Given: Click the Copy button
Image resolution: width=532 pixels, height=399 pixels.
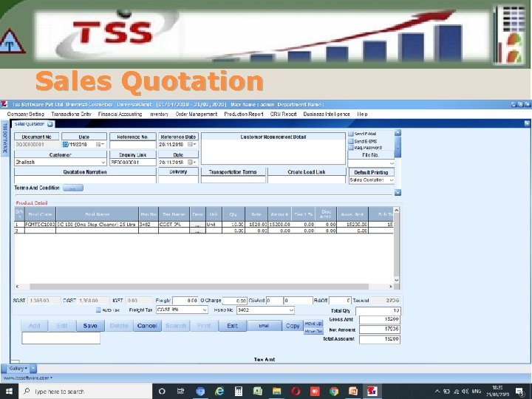Looking at the screenshot, I should click(x=293, y=326).
